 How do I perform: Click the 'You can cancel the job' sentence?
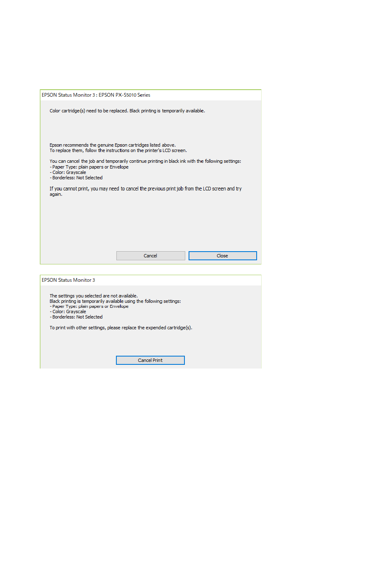tap(145, 161)
